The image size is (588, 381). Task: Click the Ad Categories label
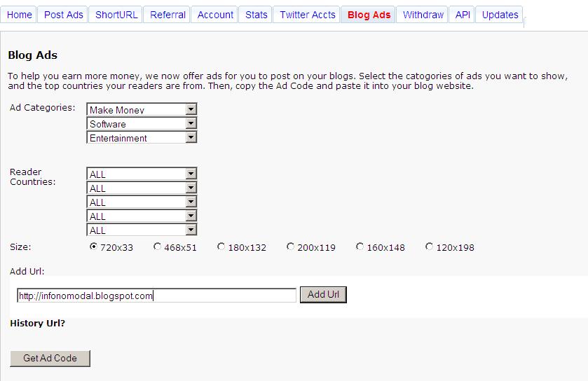(42, 108)
